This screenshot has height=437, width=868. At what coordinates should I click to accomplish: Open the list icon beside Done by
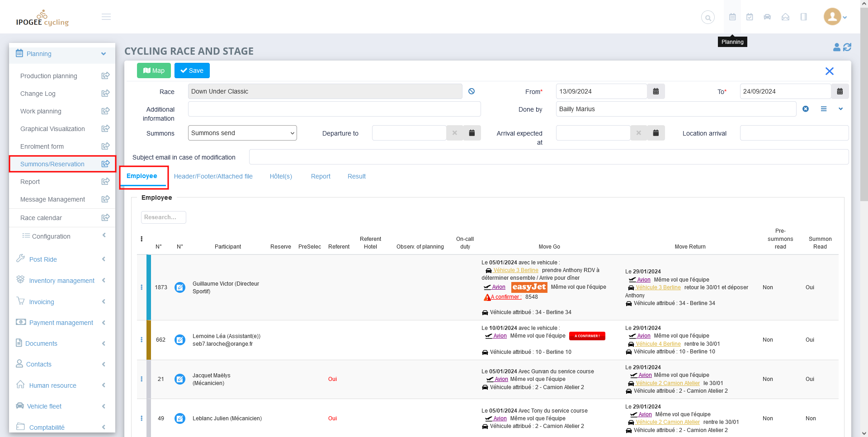[824, 109]
